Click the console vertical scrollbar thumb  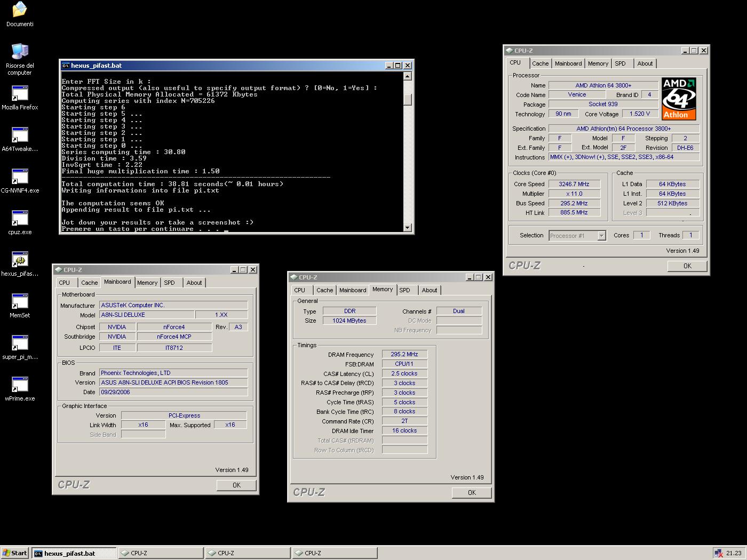coord(408,100)
